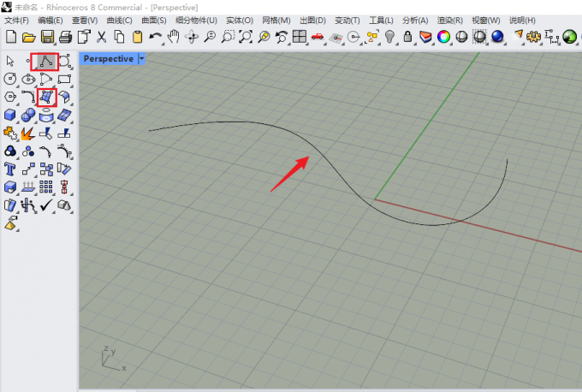The image size is (582, 392).
Task: Select the Polygon tool in sidebar
Action: coord(10,98)
